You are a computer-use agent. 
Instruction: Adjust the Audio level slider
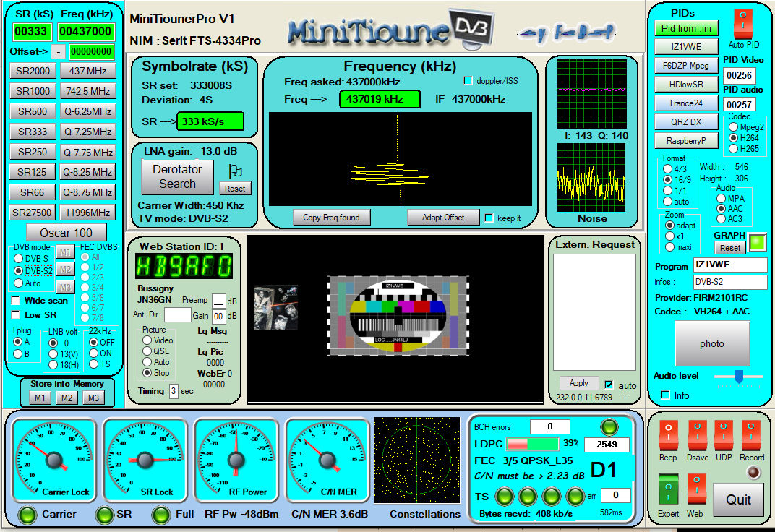(x=739, y=377)
